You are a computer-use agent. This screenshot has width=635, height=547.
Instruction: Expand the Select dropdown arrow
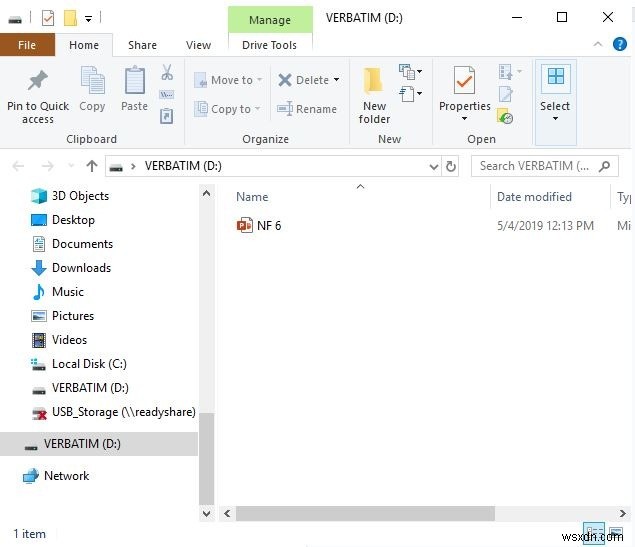pos(556,119)
